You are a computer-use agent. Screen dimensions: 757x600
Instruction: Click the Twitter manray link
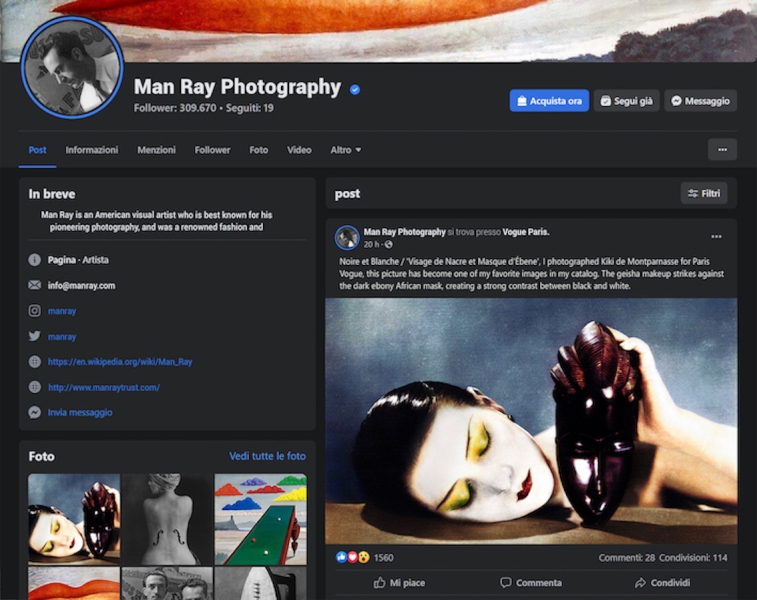[x=62, y=337]
